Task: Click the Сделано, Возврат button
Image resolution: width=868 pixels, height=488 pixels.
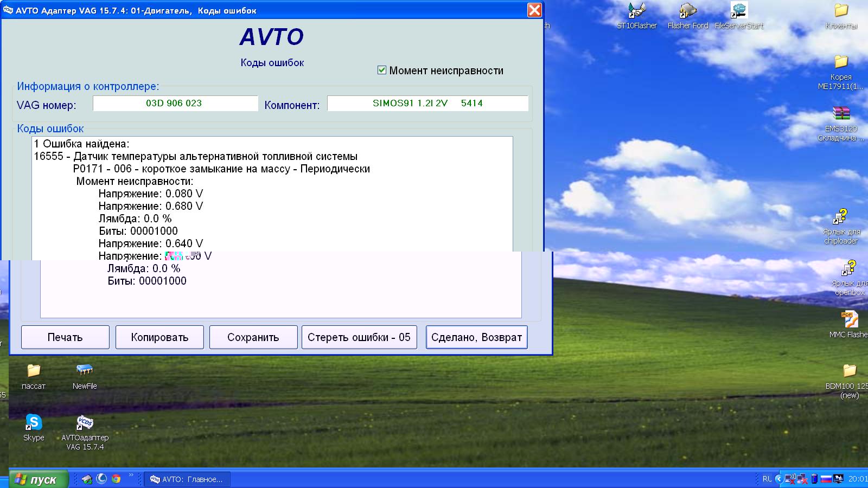Action: point(476,337)
